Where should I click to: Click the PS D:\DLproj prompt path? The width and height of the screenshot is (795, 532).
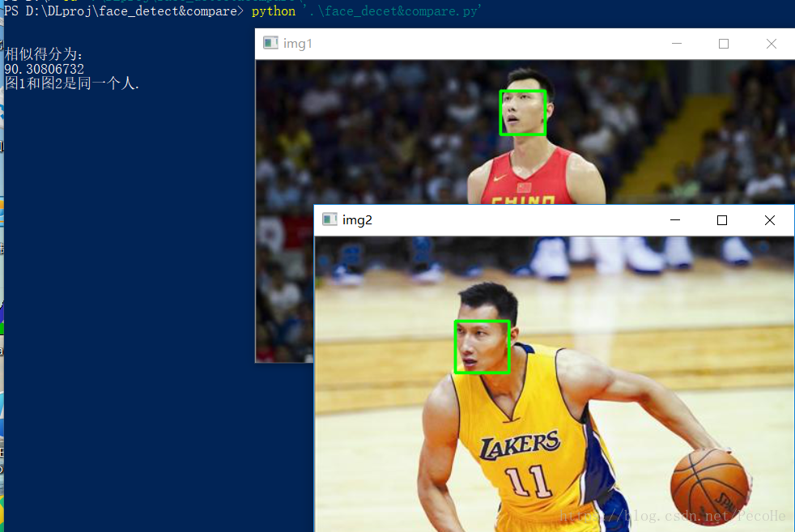pyautogui.click(x=124, y=11)
